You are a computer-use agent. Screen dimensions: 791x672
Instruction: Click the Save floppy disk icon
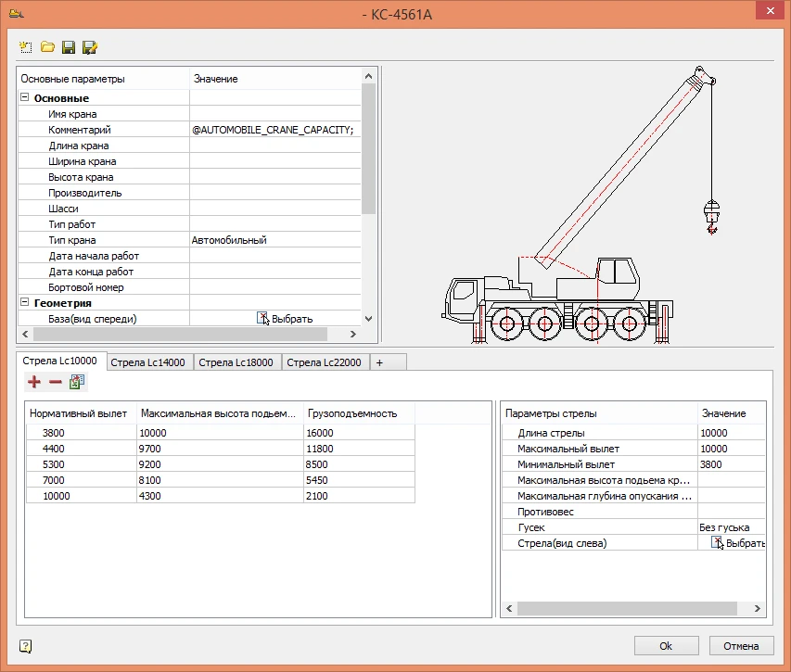tap(68, 46)
